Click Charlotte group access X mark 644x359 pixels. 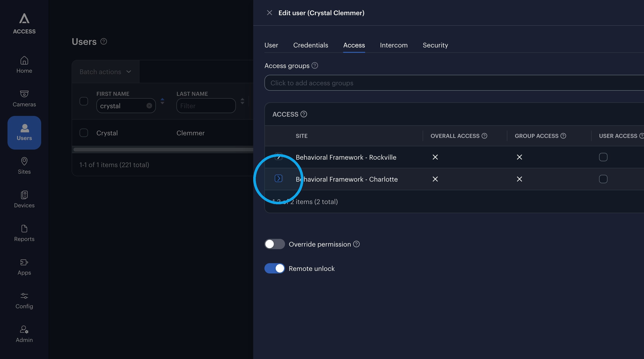click(520, 179)
